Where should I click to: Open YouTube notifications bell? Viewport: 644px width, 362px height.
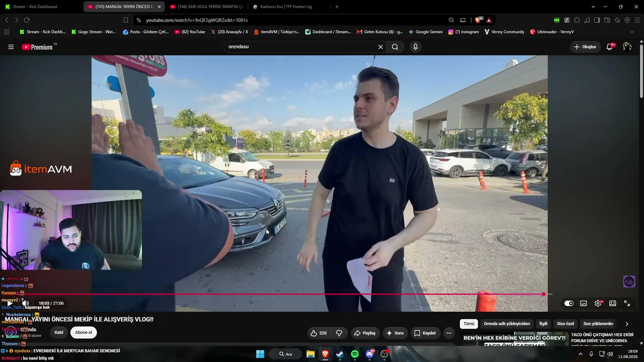(x=610, y=47)
